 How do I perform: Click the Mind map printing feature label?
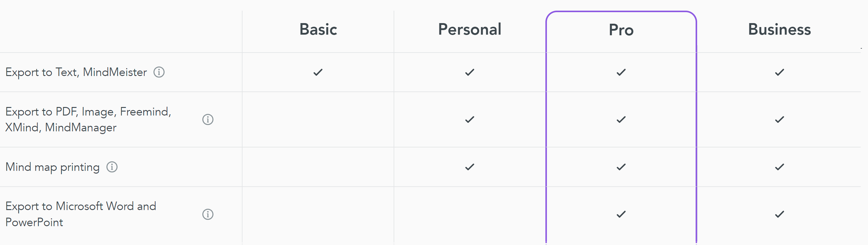pos(53,167)
